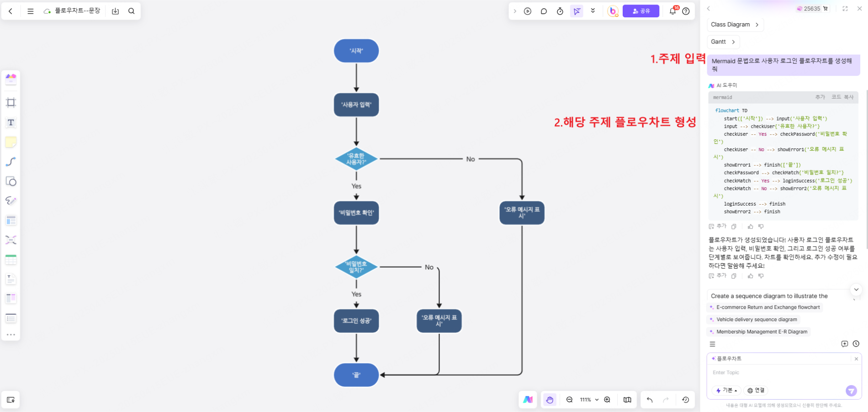Open the Gantt suggestion

(723, 42)
